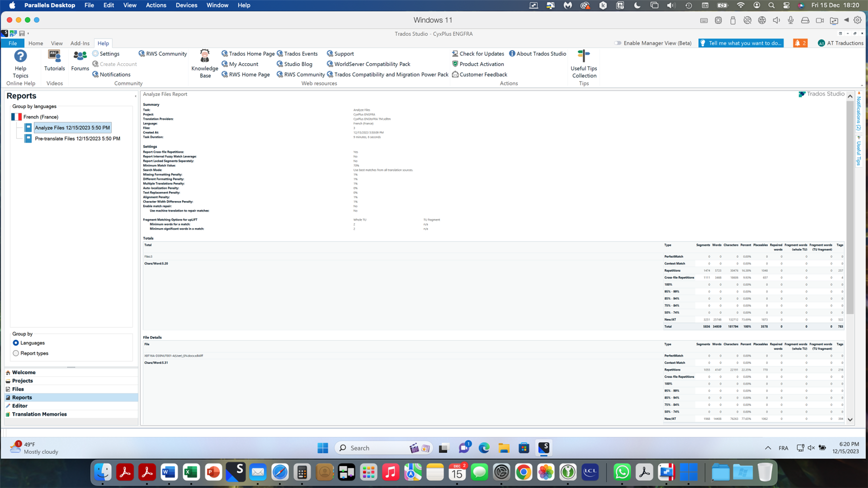
Task: Switch to the Add-Ins ribbon tab
Action: pyautogui.click(x=80, y=43)
